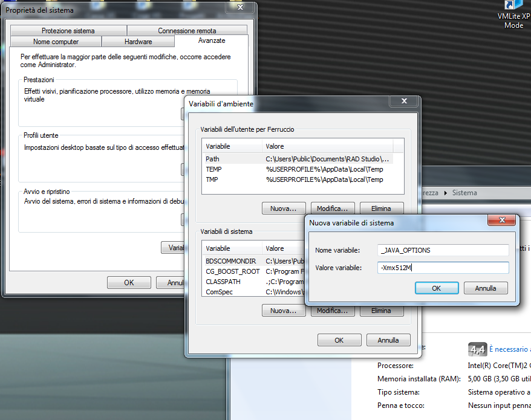
Task: Click the breadcrumb arrow before Sistema
Action: [445, 193]
